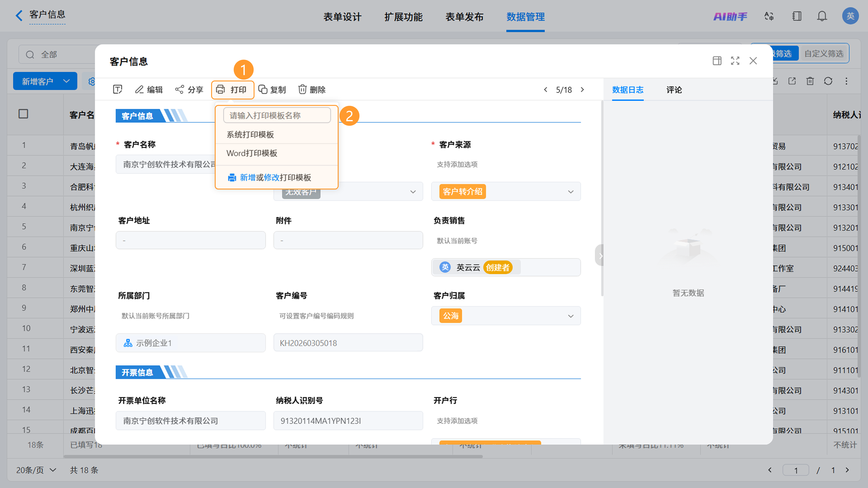Go to previous record arrow beside 5/18
The width and height of the screenshot is (868, 488).
pos(545,90)
